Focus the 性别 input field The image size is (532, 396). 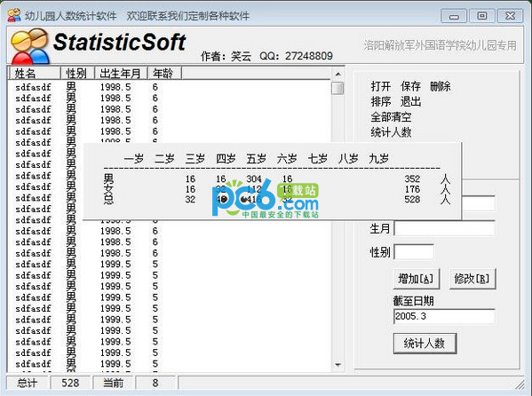[x=414, y=252]
